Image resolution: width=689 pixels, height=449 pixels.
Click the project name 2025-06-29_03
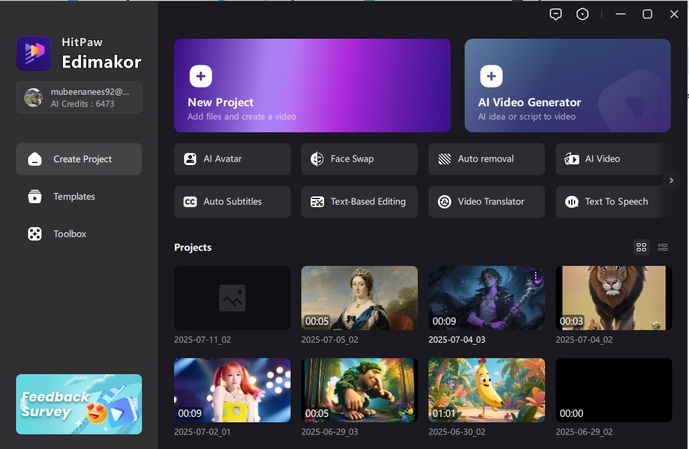(330, 432)
